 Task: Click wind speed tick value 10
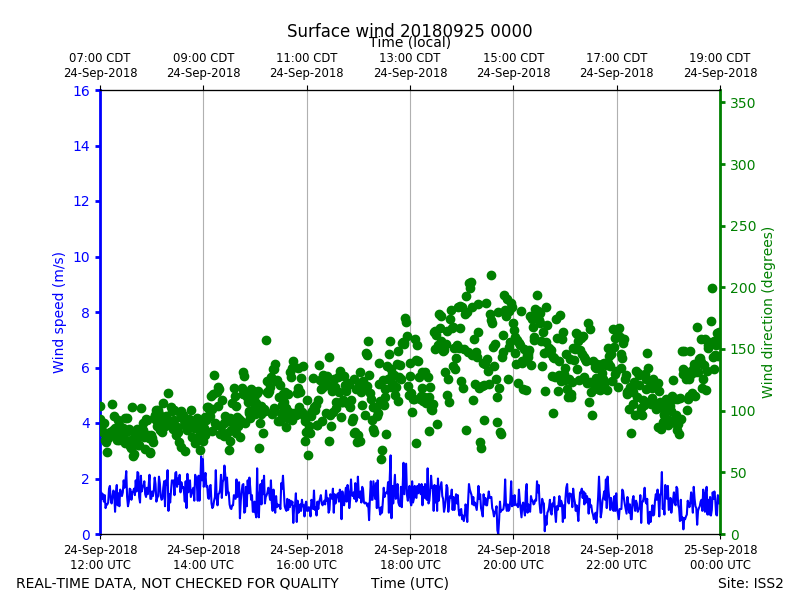tap(81, 257)
